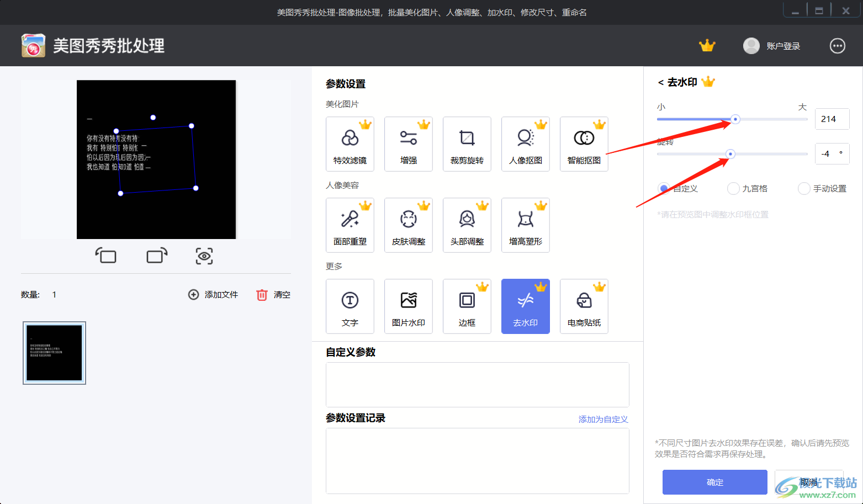Click 添加文件 to add files
863x504 pixels.
(213, 295)
